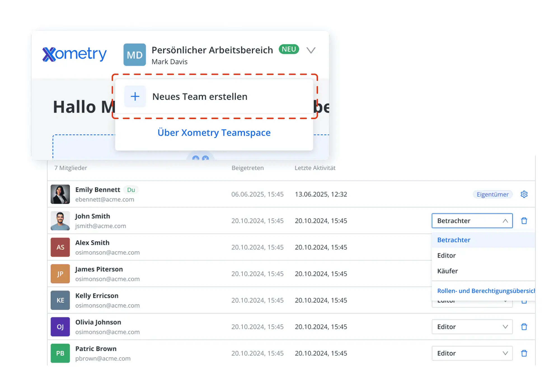Click the NEU badge
The width and height of the screenshot is (556, 392).
[x=289, y=49]
